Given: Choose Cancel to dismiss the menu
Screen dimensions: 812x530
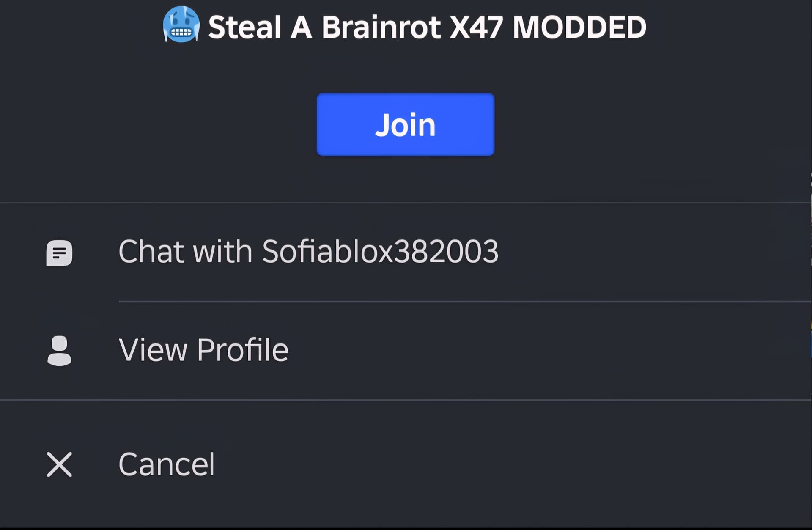Looking at the screenshot, I should click(406, 464).
